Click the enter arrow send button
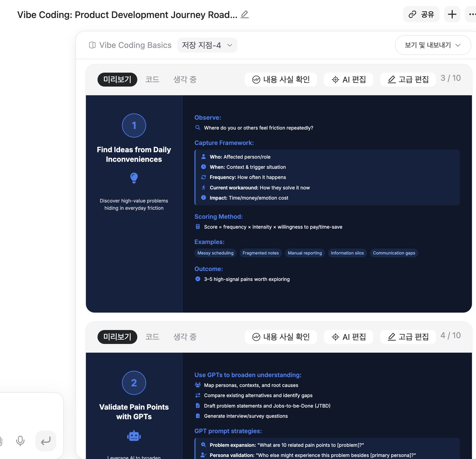 click(46, 441)
